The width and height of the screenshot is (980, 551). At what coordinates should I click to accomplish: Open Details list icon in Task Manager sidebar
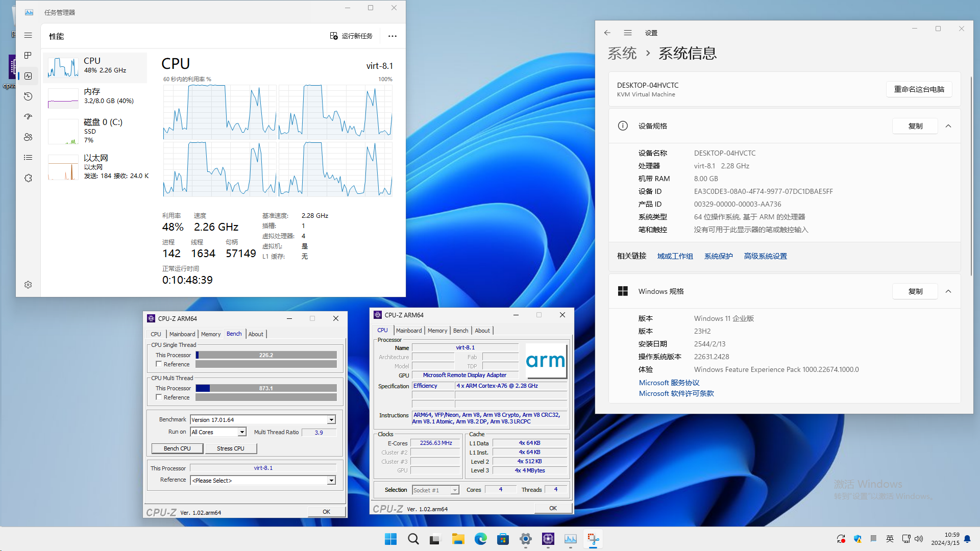(28, 158)
